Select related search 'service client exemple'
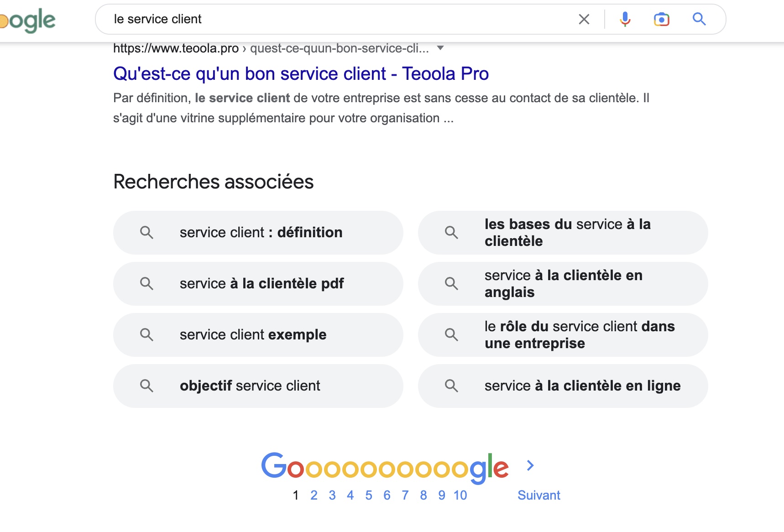 (258, 335)
